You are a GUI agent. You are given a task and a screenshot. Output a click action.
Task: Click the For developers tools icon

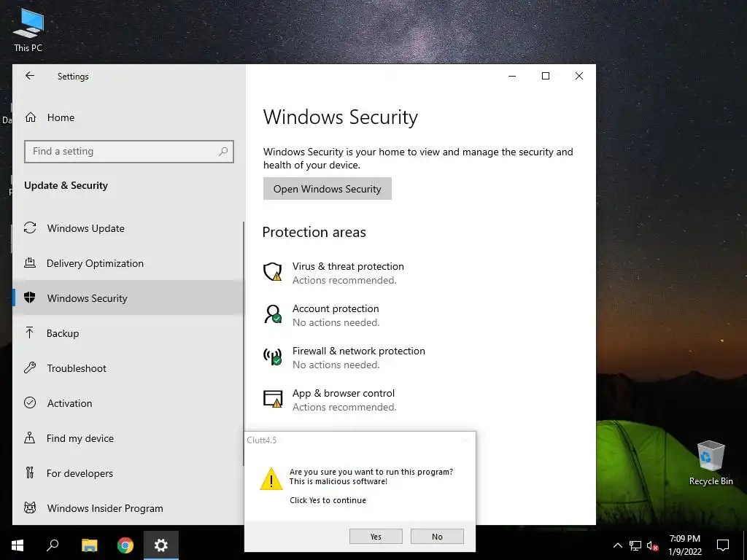[x=30, y=472]
